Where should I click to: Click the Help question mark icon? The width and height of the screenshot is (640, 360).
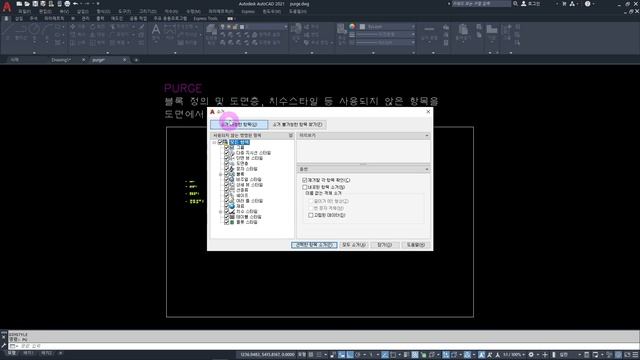[x=587, y=4]
